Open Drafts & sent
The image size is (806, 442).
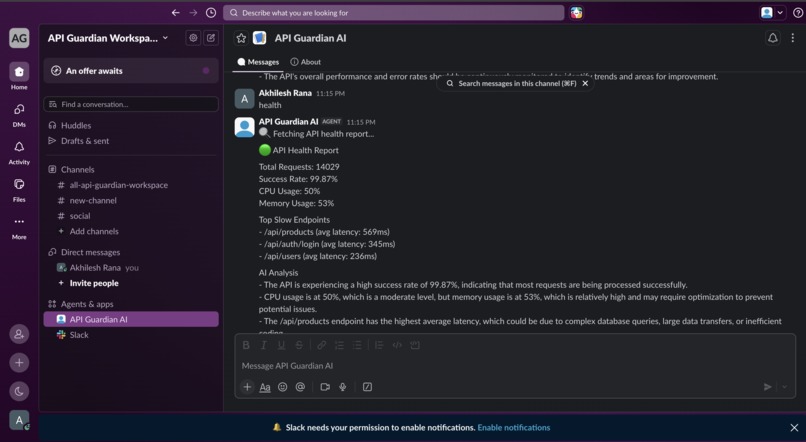(131, 141)
